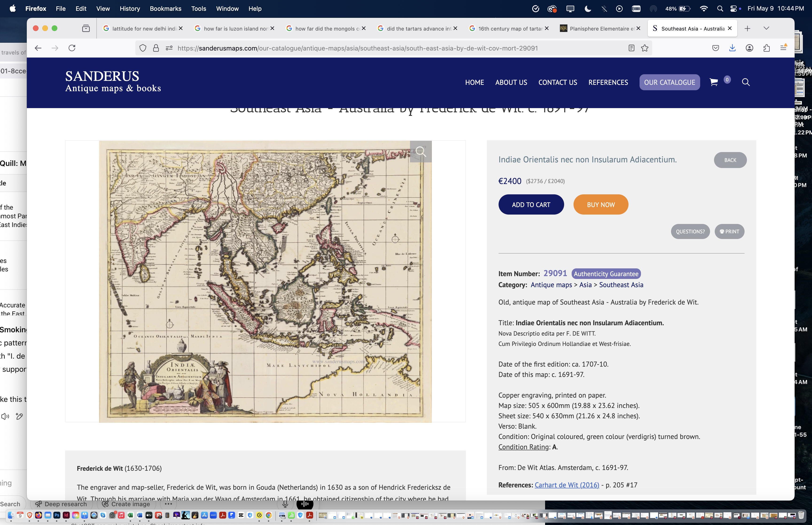This screenshot has height=525, width=812.
Task: Open REFERENCES page
Action: tap(608, 82)
